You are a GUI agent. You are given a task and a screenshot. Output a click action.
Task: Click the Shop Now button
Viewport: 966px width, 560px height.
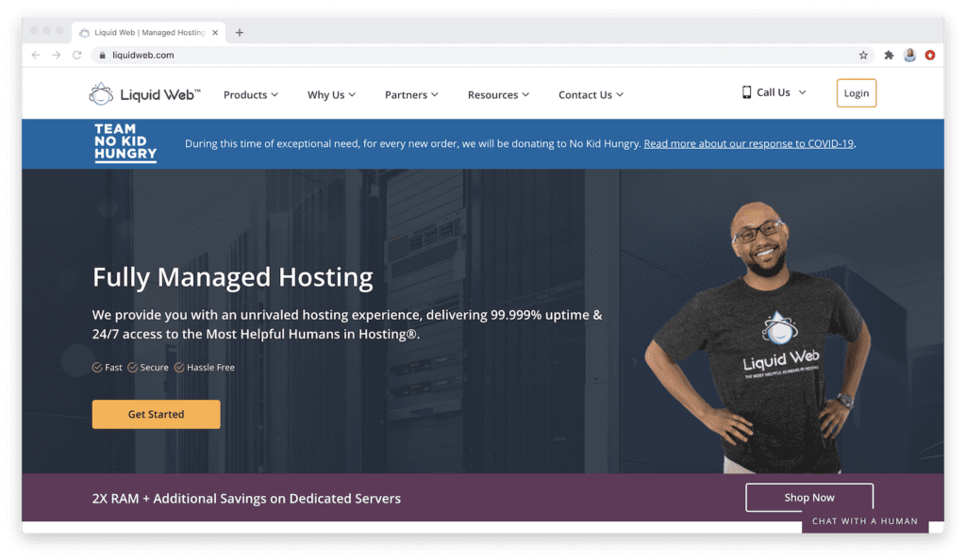tap(808, 497)
